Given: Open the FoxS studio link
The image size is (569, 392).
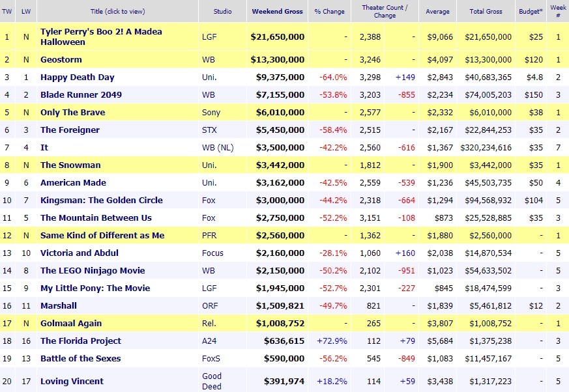Looking at the screenshot, I should coord(211,359).
